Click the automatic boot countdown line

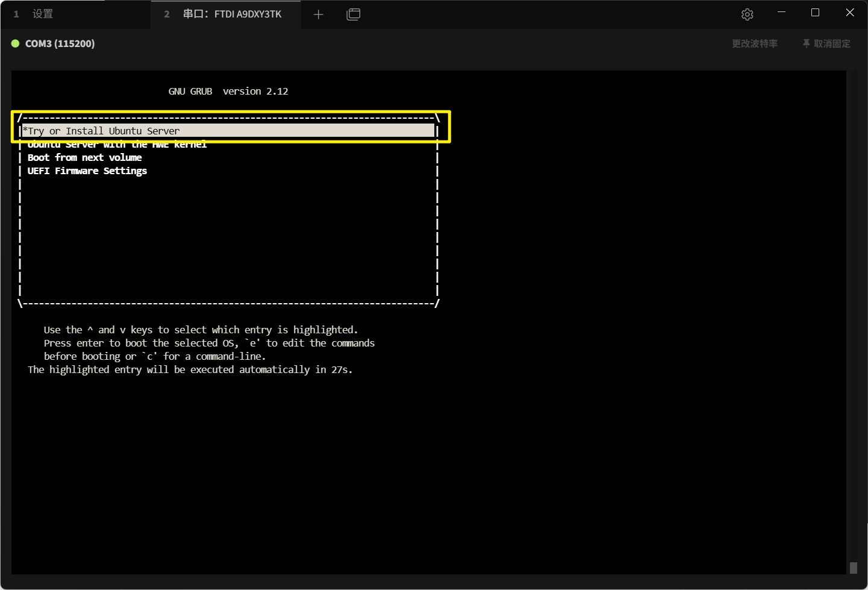(x=190, y=369)
